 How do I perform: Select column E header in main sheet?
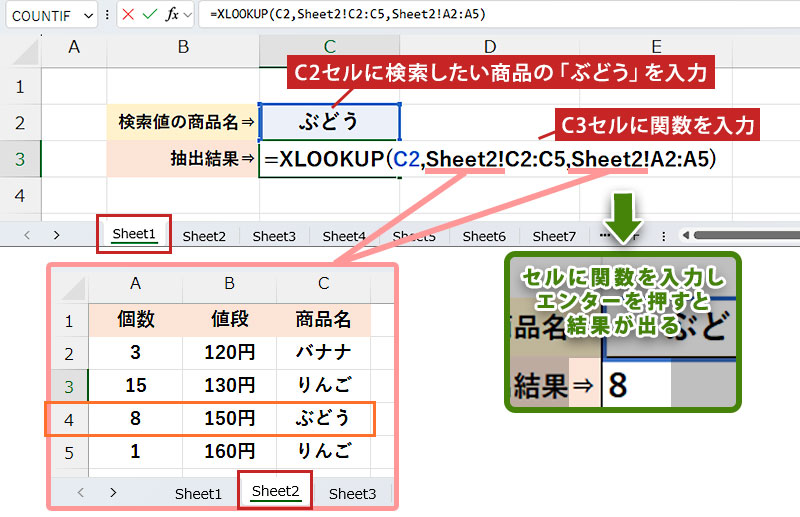pos(656,47)
